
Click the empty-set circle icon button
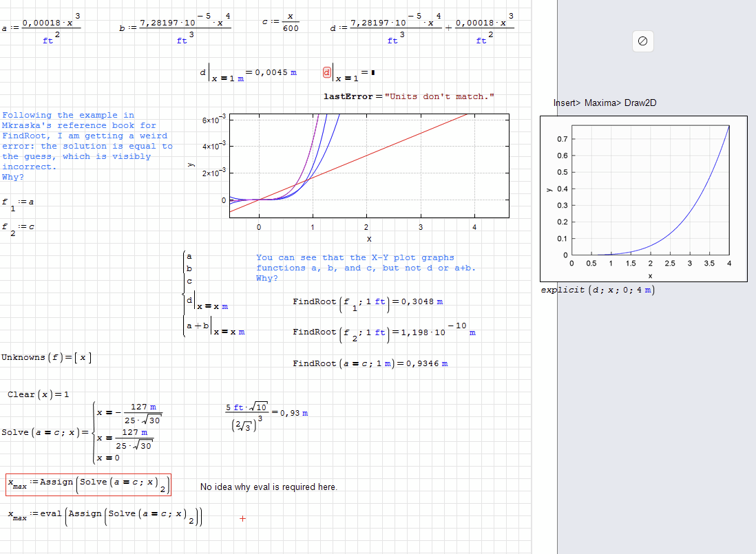click(x=642, y=41)
